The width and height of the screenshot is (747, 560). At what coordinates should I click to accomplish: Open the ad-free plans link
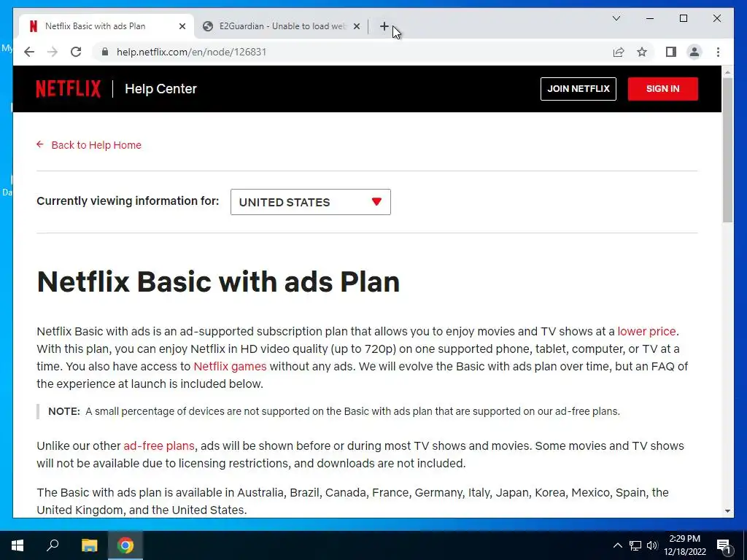(x=159, y=446)
